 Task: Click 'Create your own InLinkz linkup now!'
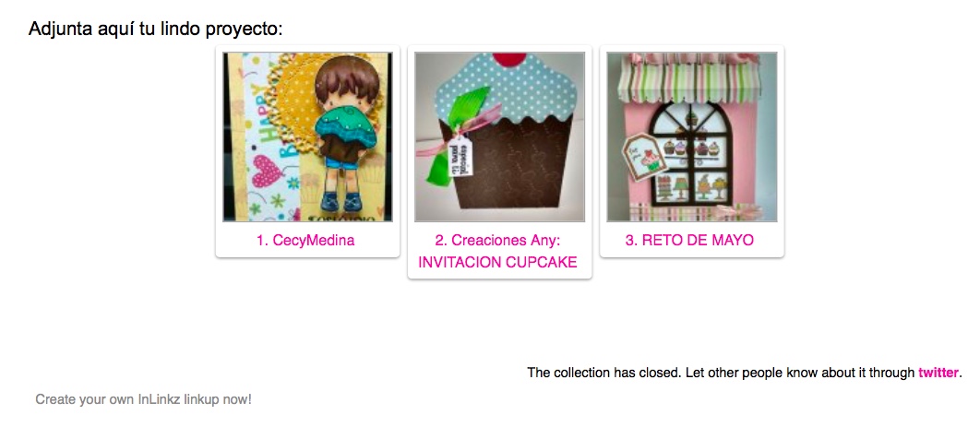point(143,399)
